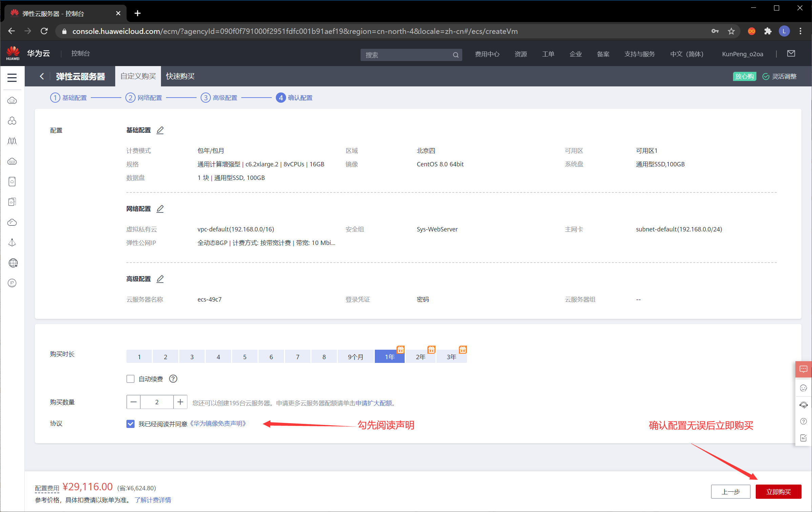Screen dimensions: 812x512
Task: Select purchase duration 3年
Action: (451, 357)
